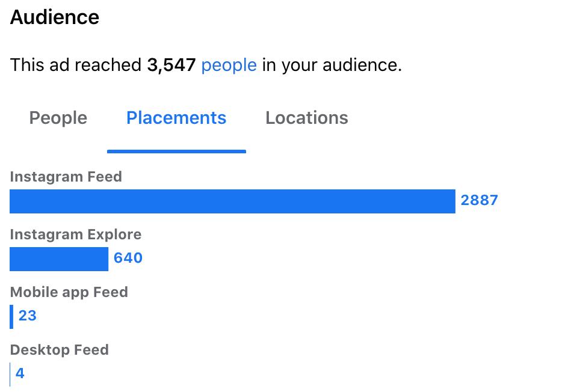The height and width of the screenshot is (392, 574).
Task: Click the Instagram Explore bar
Action: coord(59,259)
